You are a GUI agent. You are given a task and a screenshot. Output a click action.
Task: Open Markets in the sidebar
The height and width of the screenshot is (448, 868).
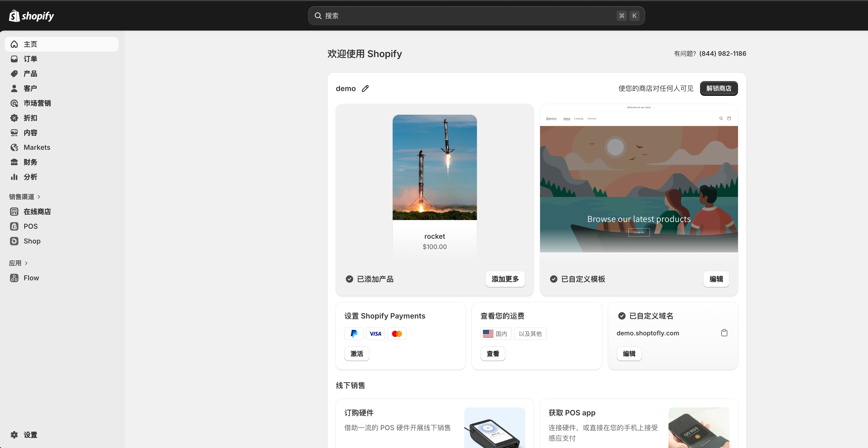pos(62,147)
